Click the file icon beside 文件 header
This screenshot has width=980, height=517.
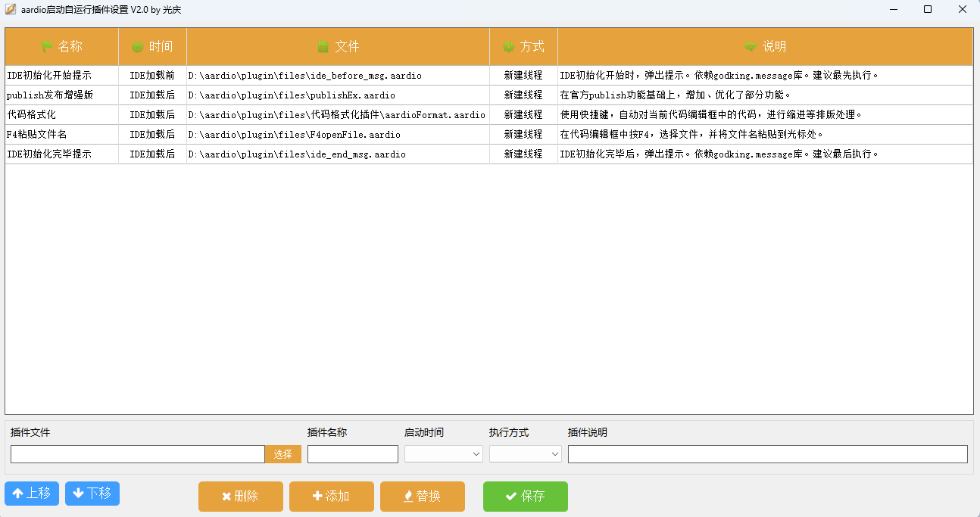click(323, 47)
